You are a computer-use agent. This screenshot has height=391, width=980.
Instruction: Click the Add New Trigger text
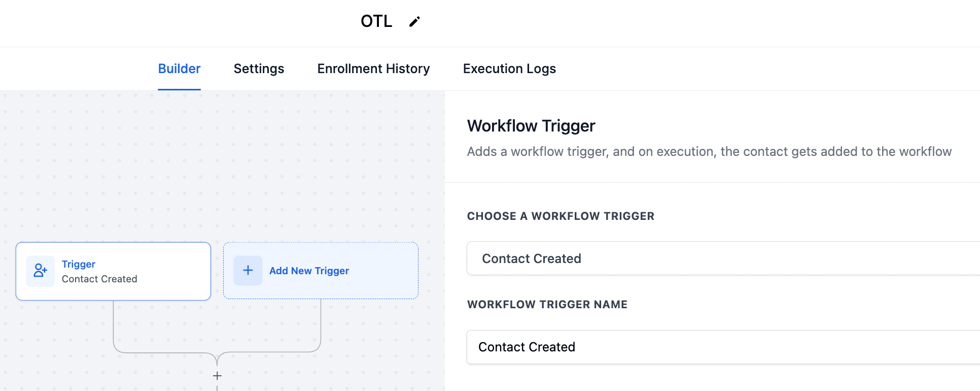click(309, 271)
